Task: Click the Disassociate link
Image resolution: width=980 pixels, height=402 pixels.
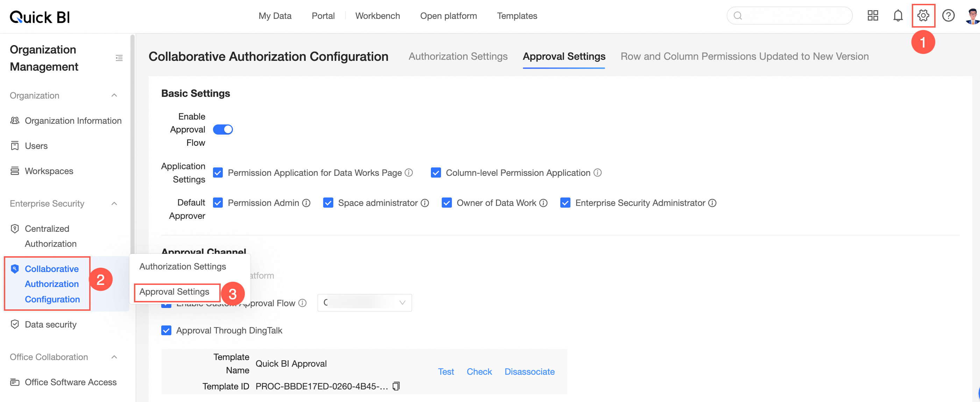Action: (529, 372)
